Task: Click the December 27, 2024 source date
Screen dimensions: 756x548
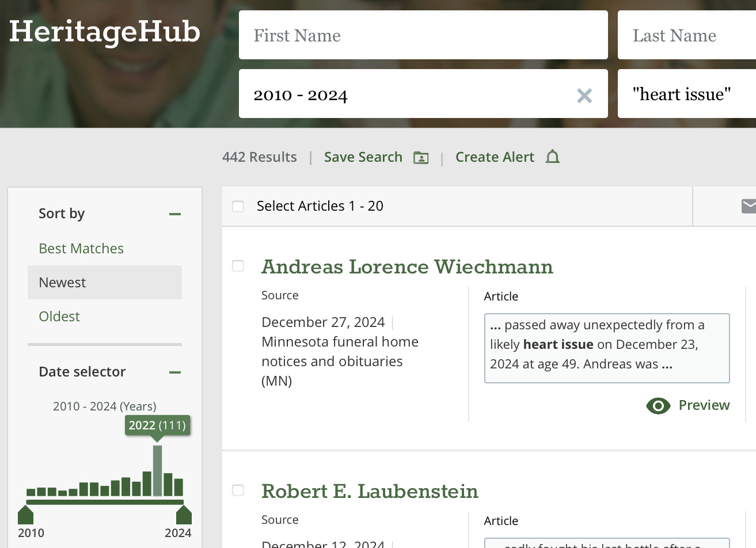Action: click(x=323, y=322)
